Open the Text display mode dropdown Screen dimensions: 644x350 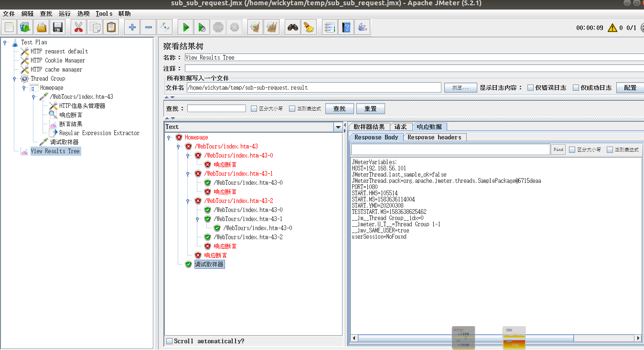(x=338, y=127)
